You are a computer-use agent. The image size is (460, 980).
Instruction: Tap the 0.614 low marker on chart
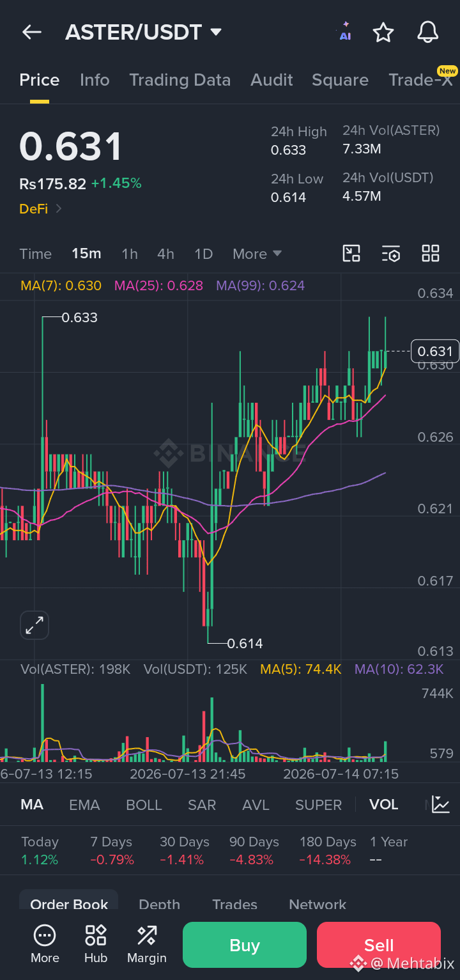click(245, 643)
